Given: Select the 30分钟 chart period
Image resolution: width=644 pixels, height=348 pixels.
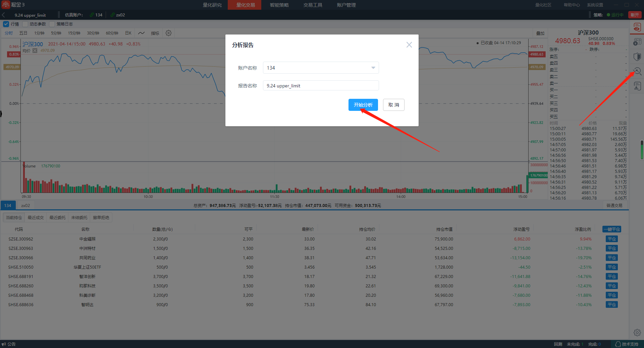Looking at the screenshot, I should pyautogui.click(x=93, y=33).
